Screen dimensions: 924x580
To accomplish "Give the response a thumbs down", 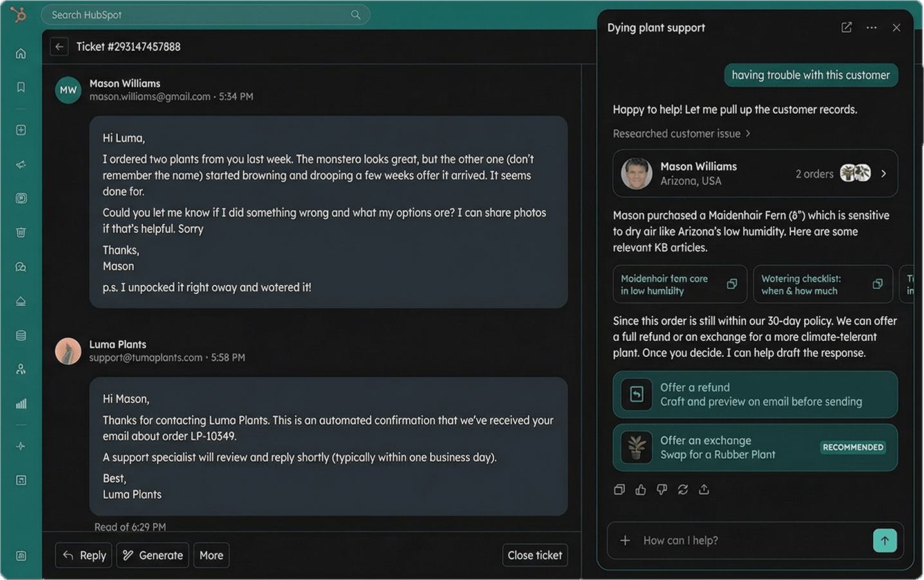I will 661,489.
